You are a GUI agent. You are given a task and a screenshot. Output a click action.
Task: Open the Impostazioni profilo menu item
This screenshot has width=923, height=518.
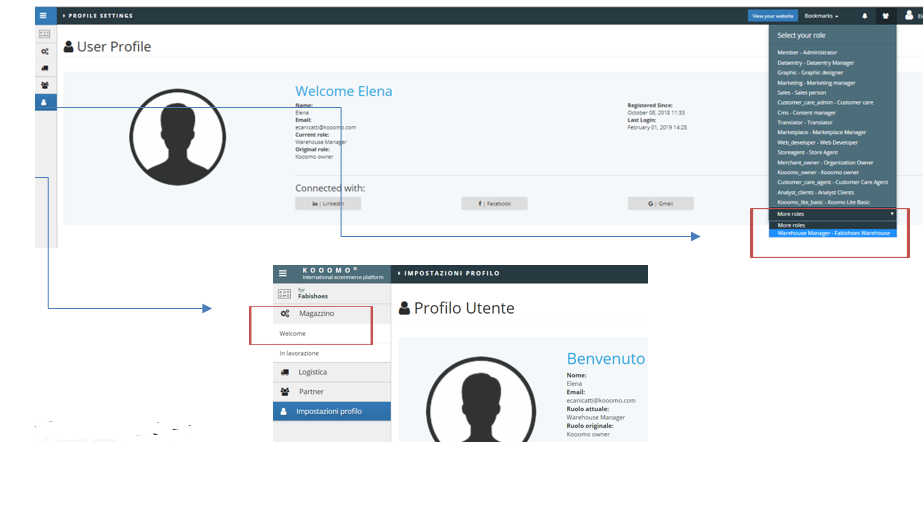pyautogui.click(x=332, y=411)
